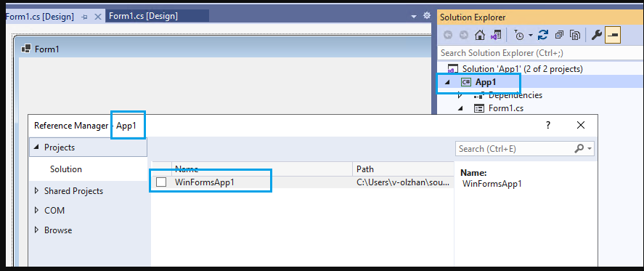This screenshot has width=644, height=271.
Task: Check the WinFormsApp1 project checkbox
Action: pyautogui.click(x=161, y=182)
